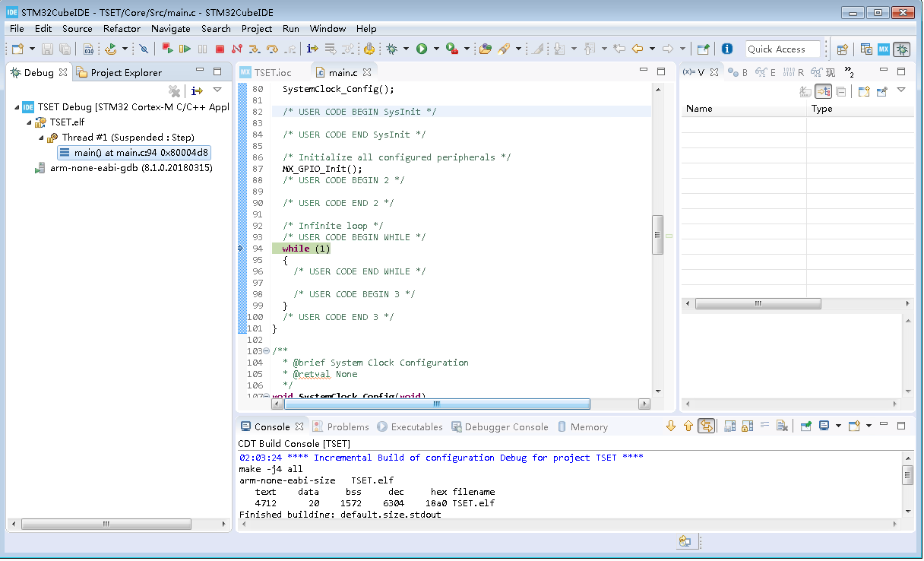Click the editor vertical scrollbar thumb
Image resolution: width=924 pixels, height=561 pixels.
658,234
